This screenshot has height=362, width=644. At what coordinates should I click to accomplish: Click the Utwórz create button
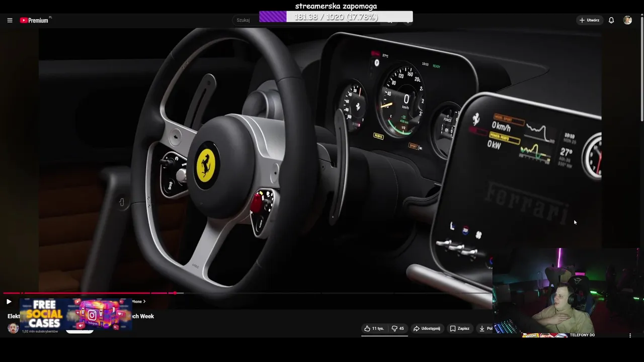click(589, 20)
